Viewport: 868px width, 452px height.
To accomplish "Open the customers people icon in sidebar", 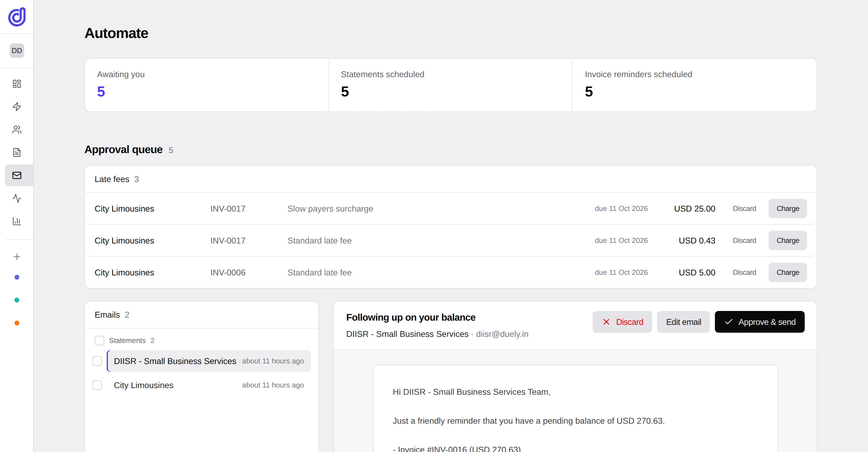I will (x=17, y=130).
